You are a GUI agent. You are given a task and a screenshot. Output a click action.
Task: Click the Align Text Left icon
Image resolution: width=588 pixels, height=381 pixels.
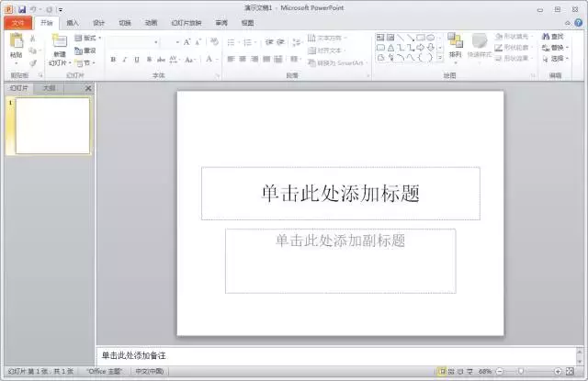tap(231, 59)
